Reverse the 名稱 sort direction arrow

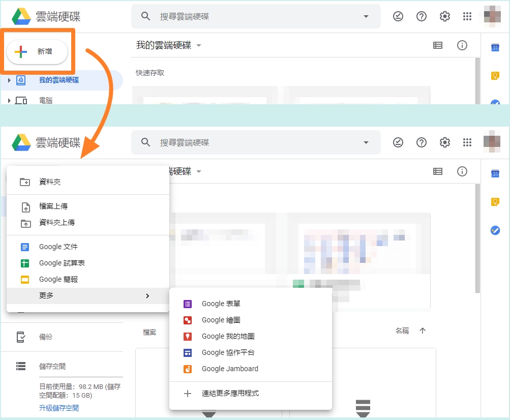tap(423, 331)
